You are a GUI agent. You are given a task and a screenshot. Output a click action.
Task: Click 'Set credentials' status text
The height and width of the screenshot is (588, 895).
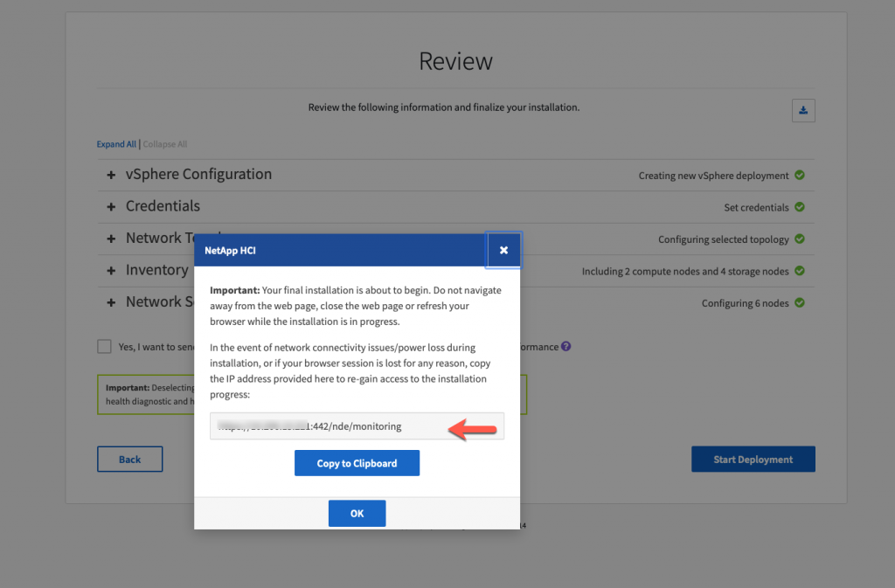pos(756,208)
